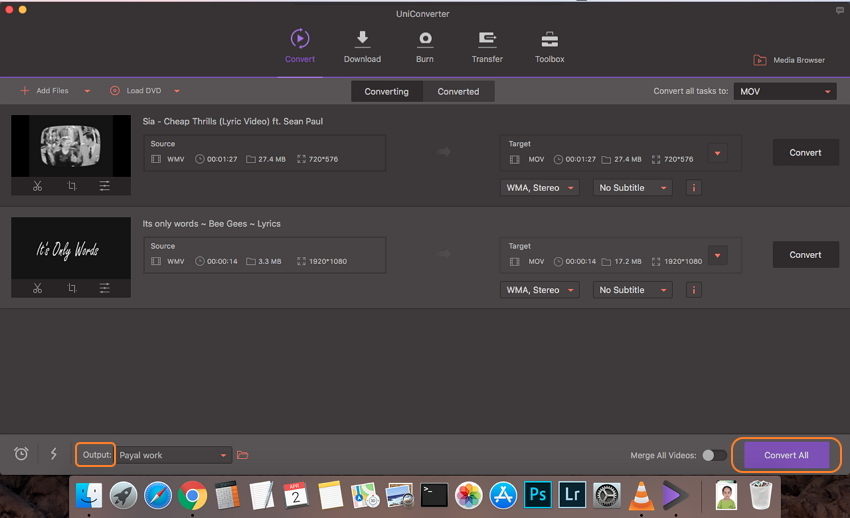Viewport: 850px width, 518px height.
Task: Click the feedback chat icon at top right
Action: click(840, 11)
